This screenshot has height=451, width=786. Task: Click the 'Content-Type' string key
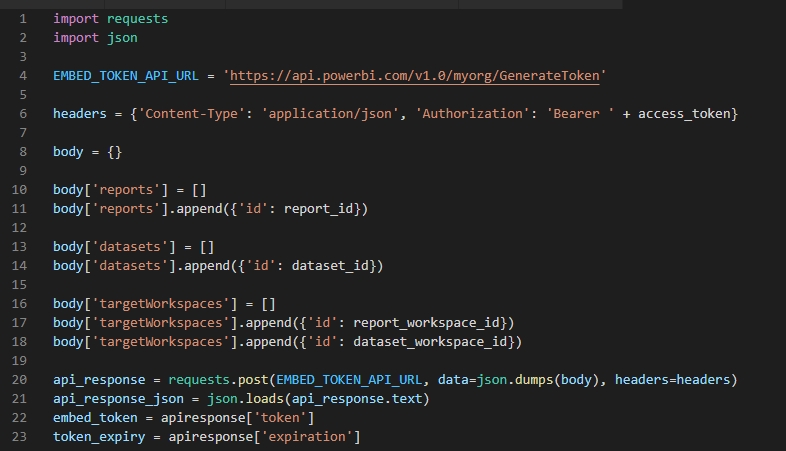(x=191, y=114)
